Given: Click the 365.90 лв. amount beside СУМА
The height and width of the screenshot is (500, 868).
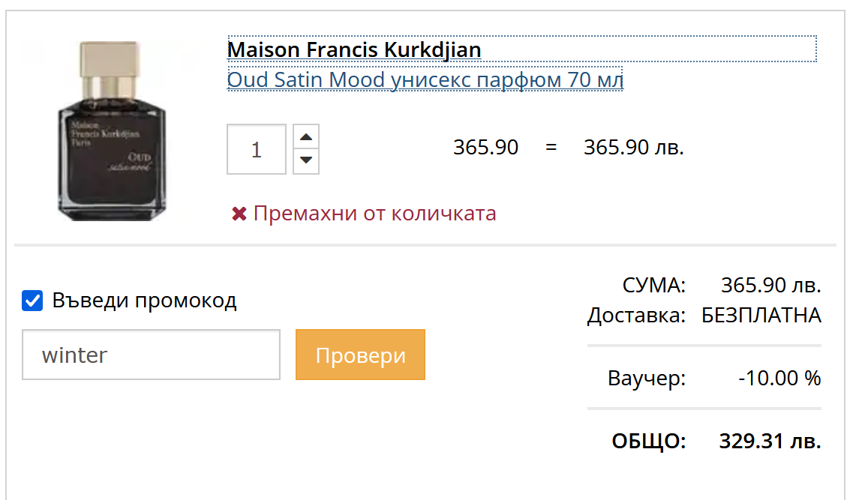Looking at the screenshot, I should pyautogui.click(x=770, y=285).
